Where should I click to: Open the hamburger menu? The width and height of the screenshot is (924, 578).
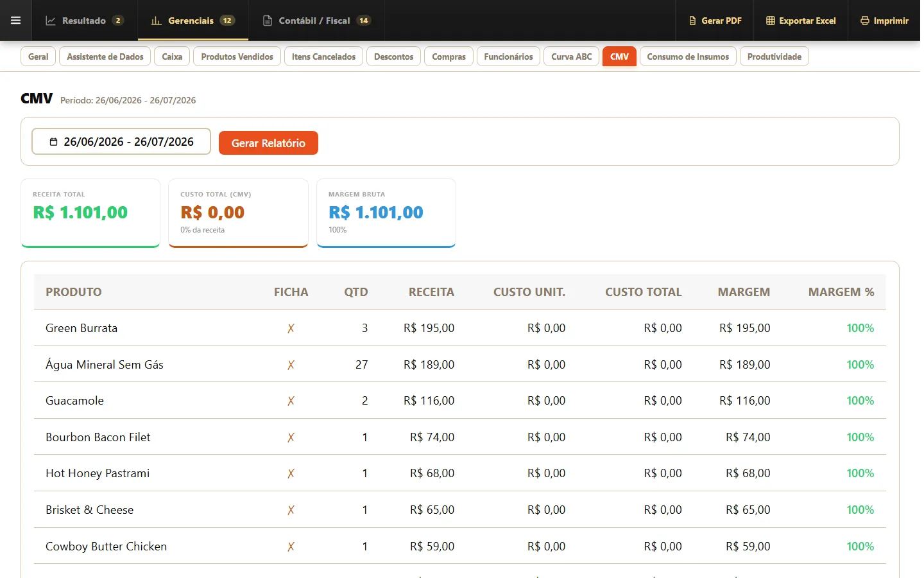pyautogui.click(x=16, y=21)
